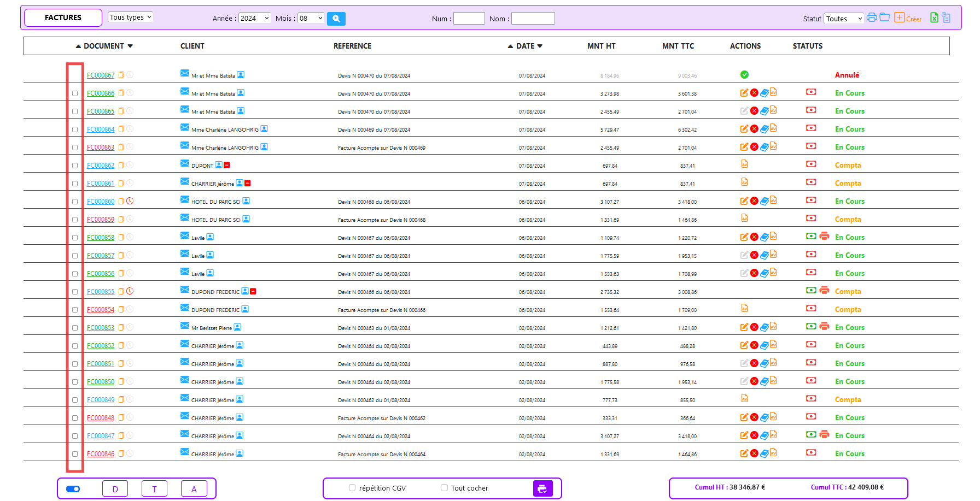Sort DATE column ascending with up arrow
The width and height of the screenshot is (980, 501).
[x=510, y=46]
